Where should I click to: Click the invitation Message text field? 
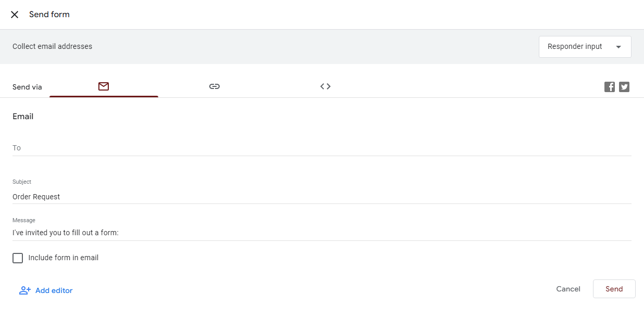(322, 233)
